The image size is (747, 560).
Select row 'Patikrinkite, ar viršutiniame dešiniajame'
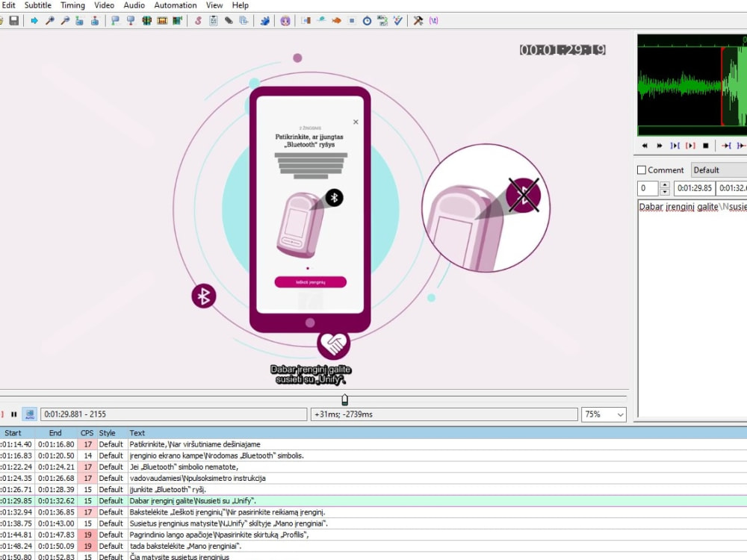[x=373, y=444]
